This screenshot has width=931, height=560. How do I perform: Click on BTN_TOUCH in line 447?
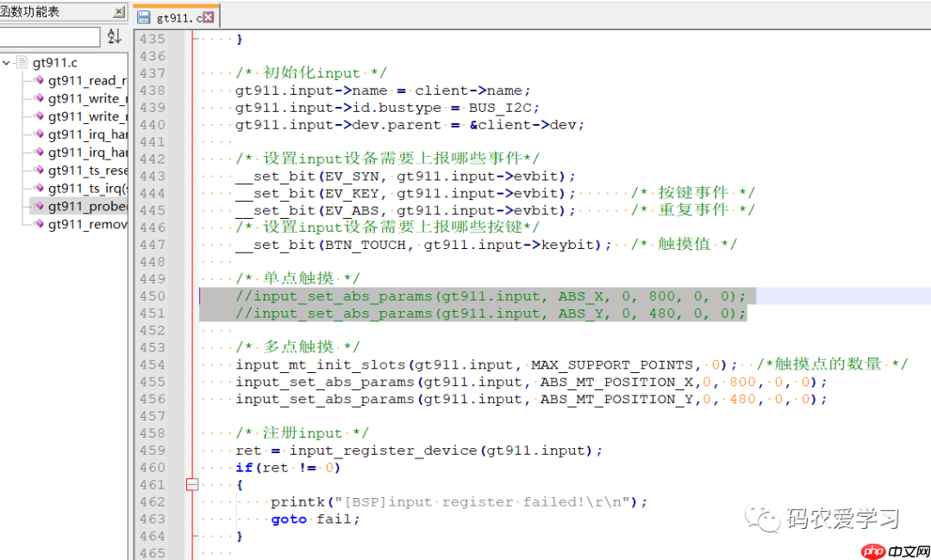tap(366, 245)
